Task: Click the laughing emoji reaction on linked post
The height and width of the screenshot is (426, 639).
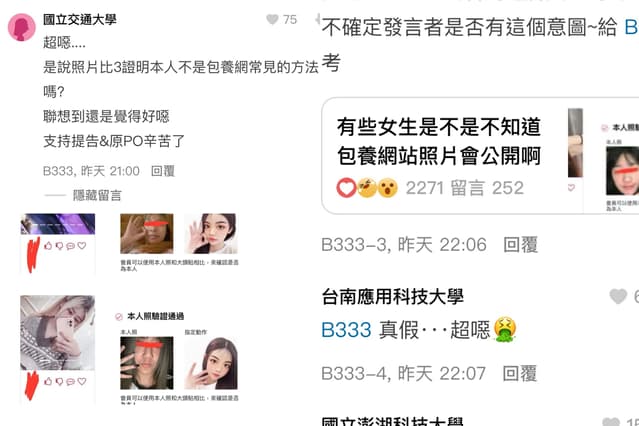Action: click(x=367, y=188)
